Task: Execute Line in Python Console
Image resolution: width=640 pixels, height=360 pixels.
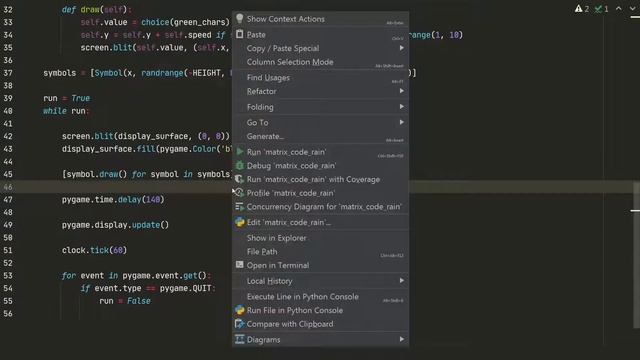Action: coord(320,297)
